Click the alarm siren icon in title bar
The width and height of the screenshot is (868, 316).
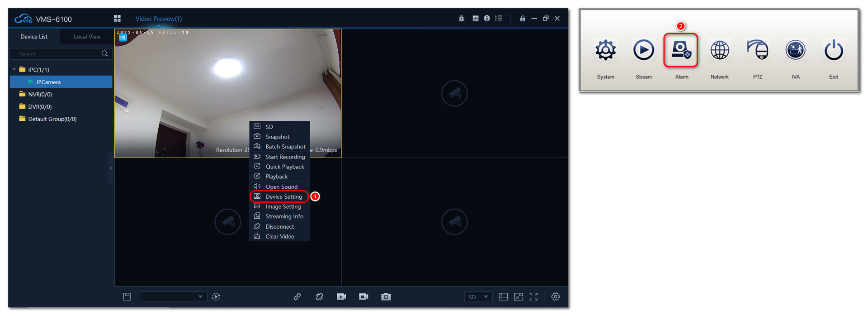pos(461,19)
